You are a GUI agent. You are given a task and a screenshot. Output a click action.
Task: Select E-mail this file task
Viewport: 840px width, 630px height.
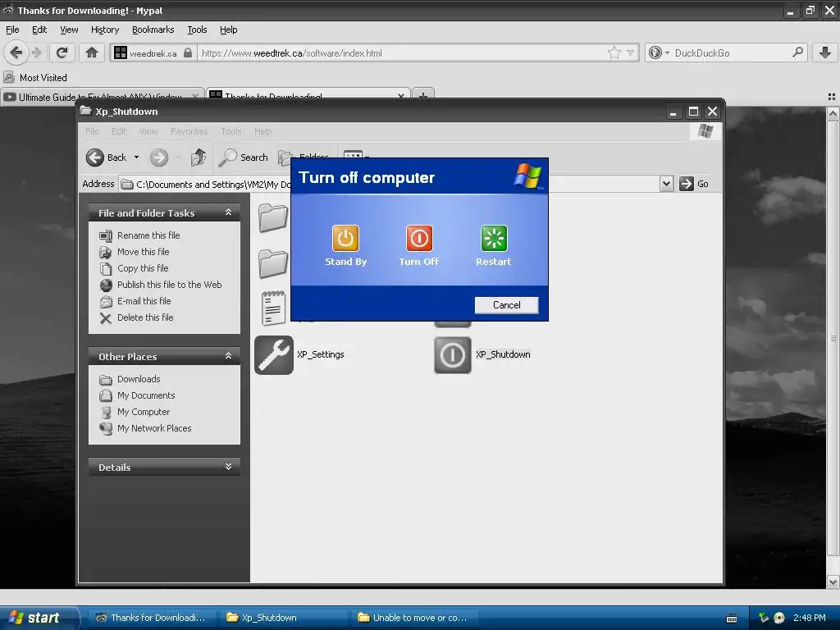tap(144, 301)
